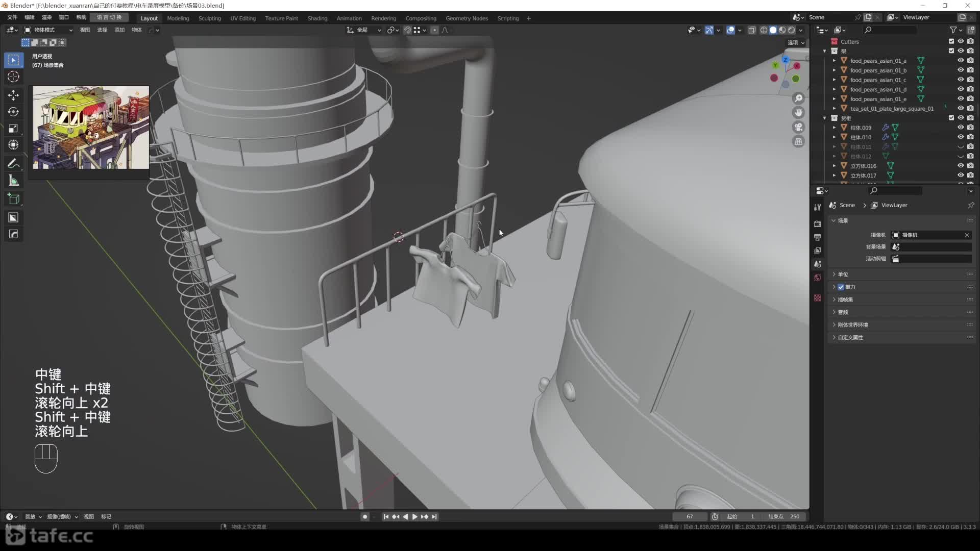Image resolution: width=980 pixels, height=551 pixels.
Task: Hide the Cutters collection in viewport
Action: [x=961, y=41]
